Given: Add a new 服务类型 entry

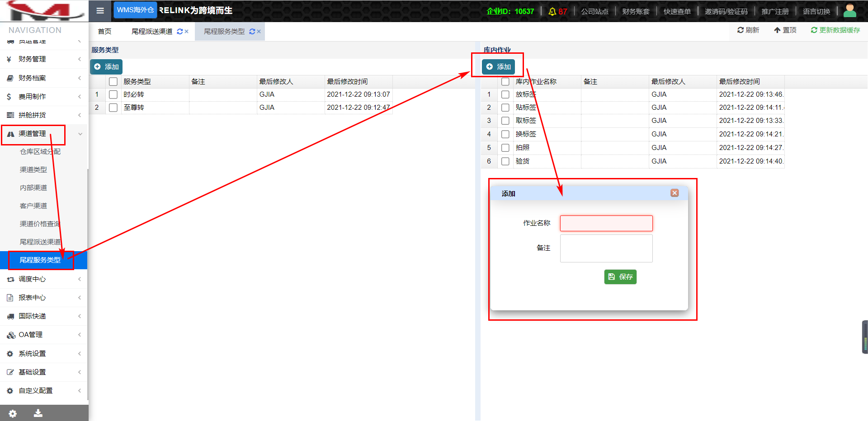Looking at the screenshot, I should (106, 67).
